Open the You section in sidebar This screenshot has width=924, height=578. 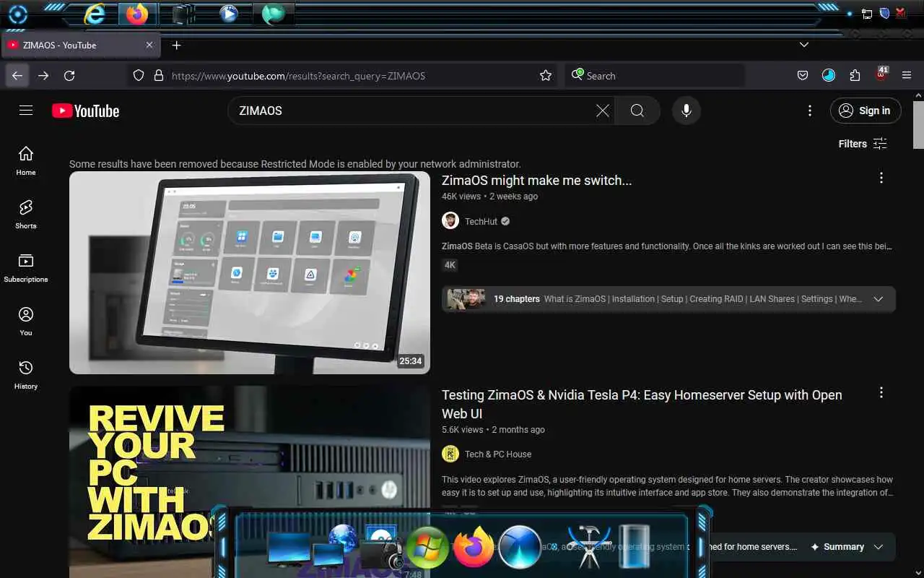(x=26, y=321)
